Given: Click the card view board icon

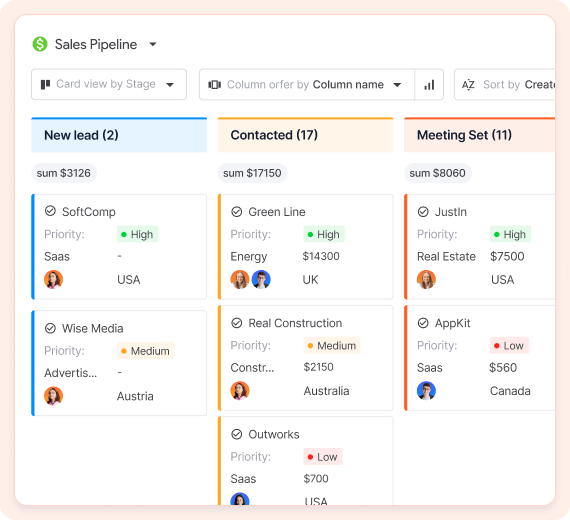Looking at the screenshot, I should tap(45, 84).
